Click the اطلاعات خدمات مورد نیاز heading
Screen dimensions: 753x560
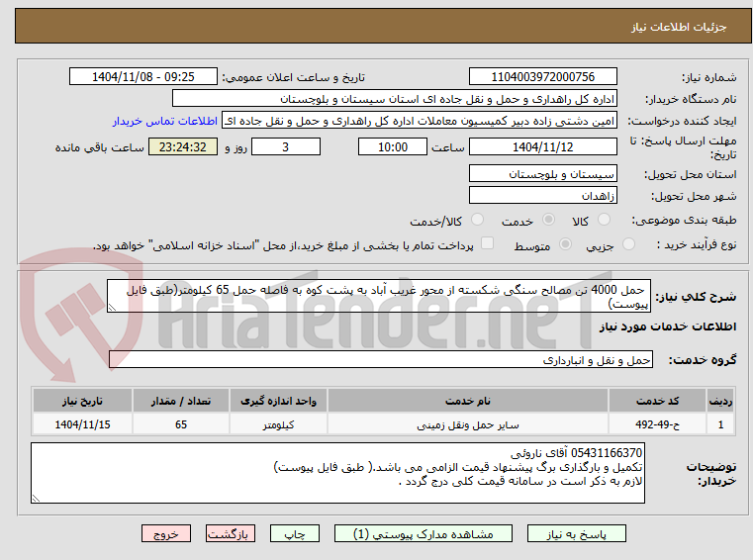pos(668,327)
